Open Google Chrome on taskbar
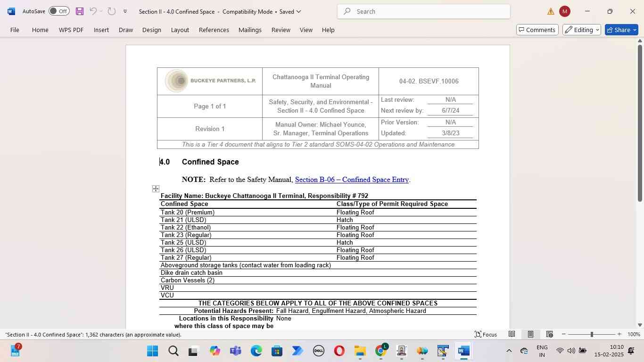644x362 pixels. pos(380,351)
